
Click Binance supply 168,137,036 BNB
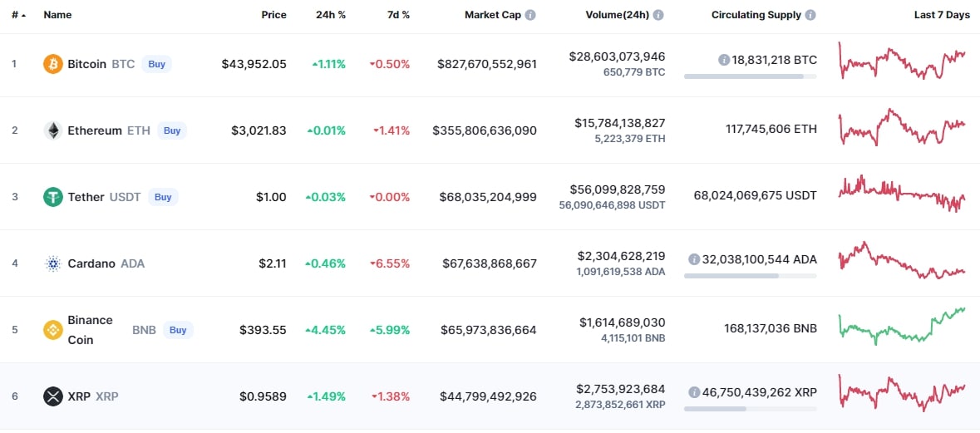(x=771, y=329)
